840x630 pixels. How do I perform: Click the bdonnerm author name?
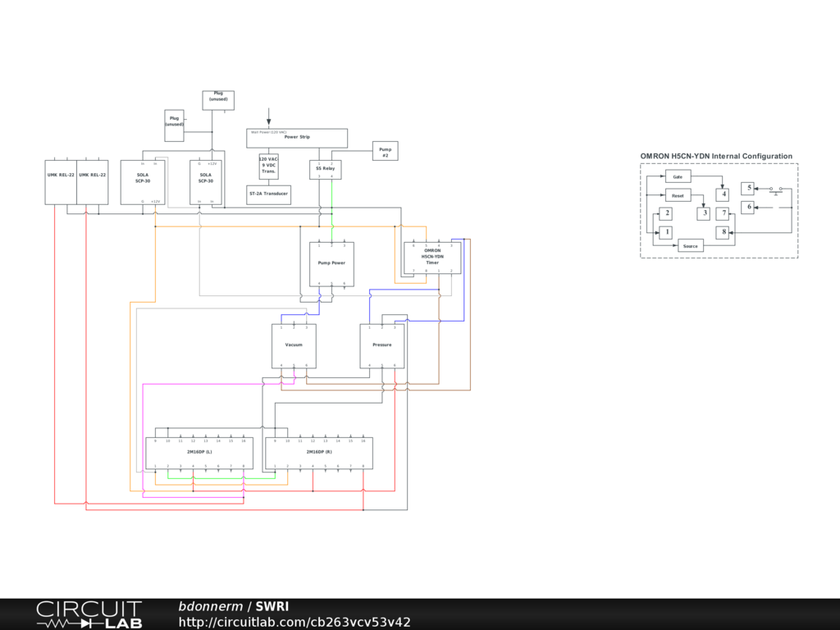click(x=210, y=606)
